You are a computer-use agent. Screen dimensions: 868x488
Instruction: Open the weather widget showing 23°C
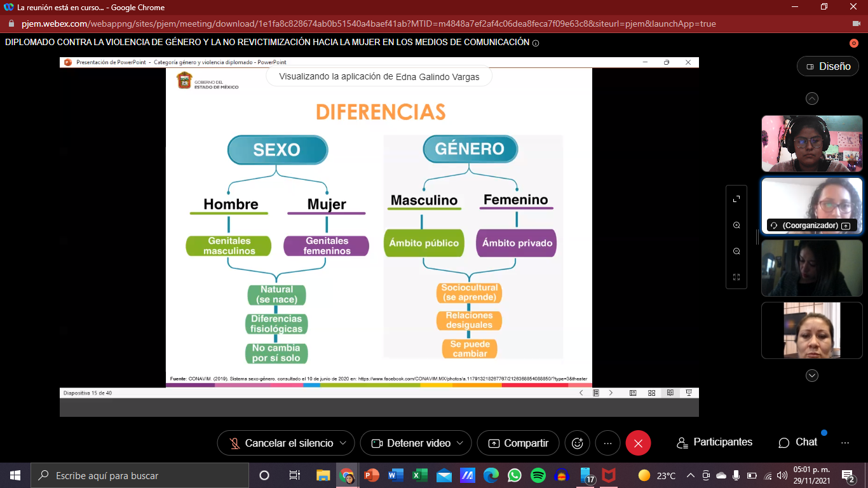click(x=657, y=475)
